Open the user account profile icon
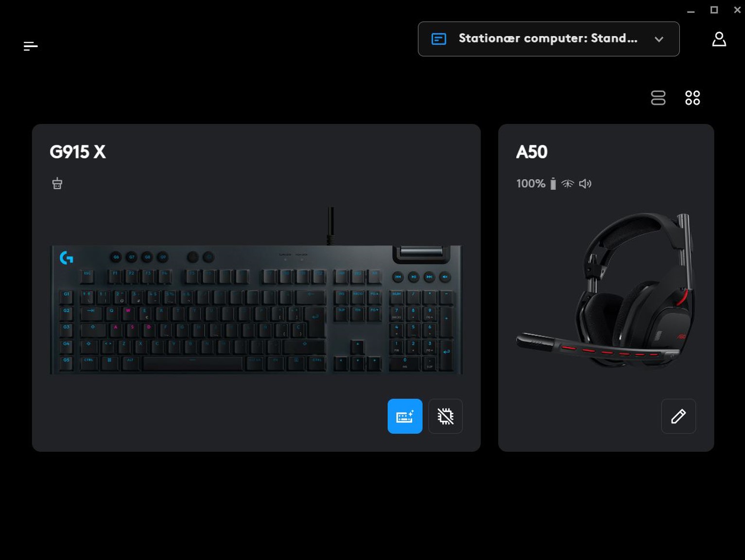745x560 pixels. 719,39
